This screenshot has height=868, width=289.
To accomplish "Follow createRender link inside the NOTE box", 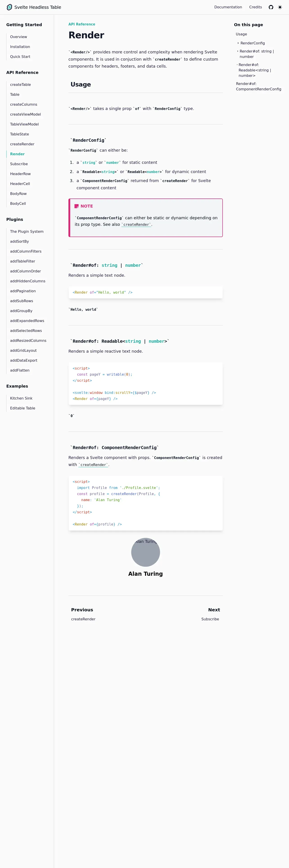I will pyautogui.click(x=136, y=224).
